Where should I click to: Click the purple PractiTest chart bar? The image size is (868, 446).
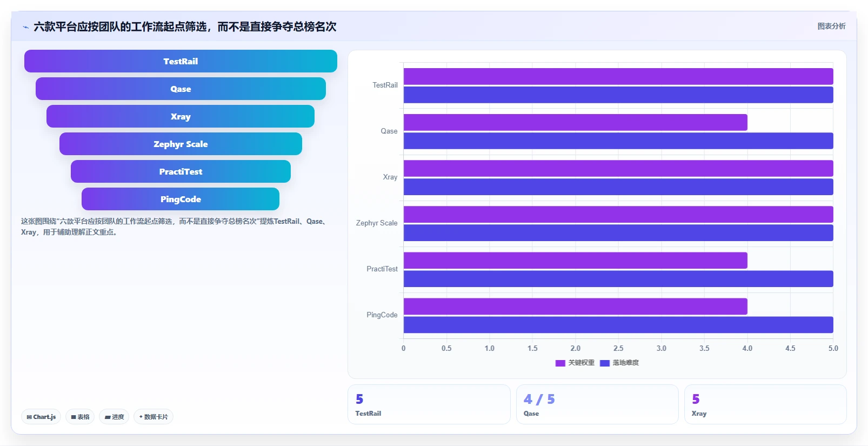[576, 260]
